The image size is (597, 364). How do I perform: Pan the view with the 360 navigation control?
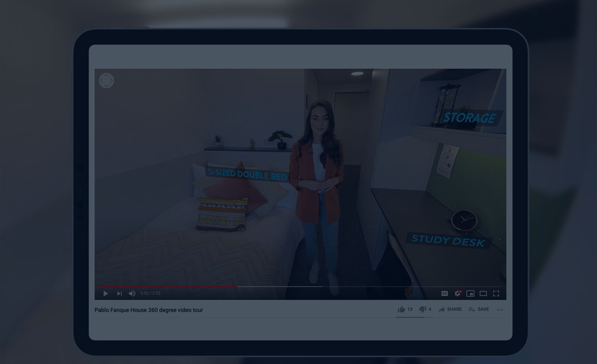tap(106, 81)
